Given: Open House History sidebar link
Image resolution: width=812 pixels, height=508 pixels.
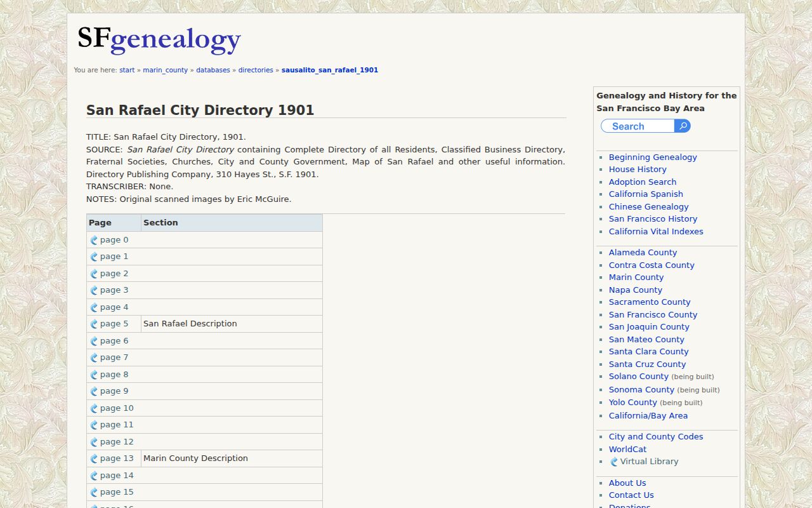Looking at the screenshot, I should click(x=638, y=170).
